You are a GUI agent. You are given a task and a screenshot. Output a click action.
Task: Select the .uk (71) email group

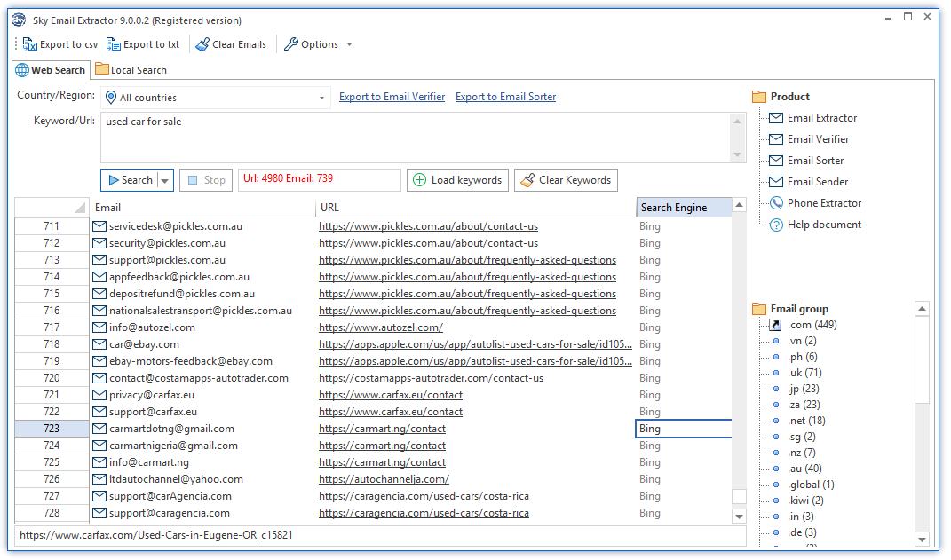pyautogui.click(x=804, y=373)
